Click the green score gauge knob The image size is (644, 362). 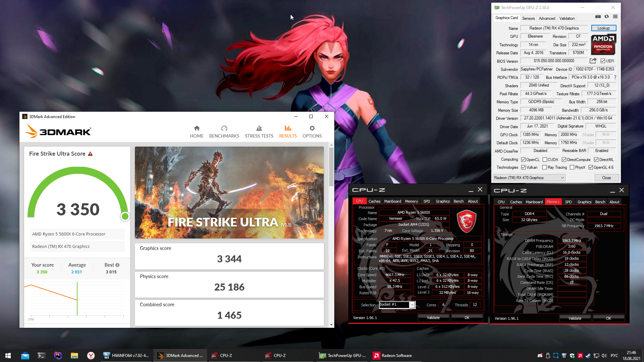[x=125, y=216]
